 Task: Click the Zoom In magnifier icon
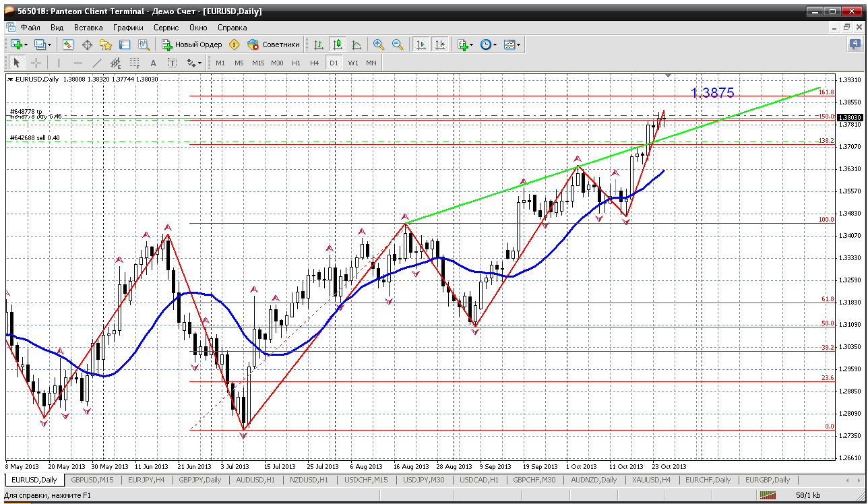[x=379, y=44]
